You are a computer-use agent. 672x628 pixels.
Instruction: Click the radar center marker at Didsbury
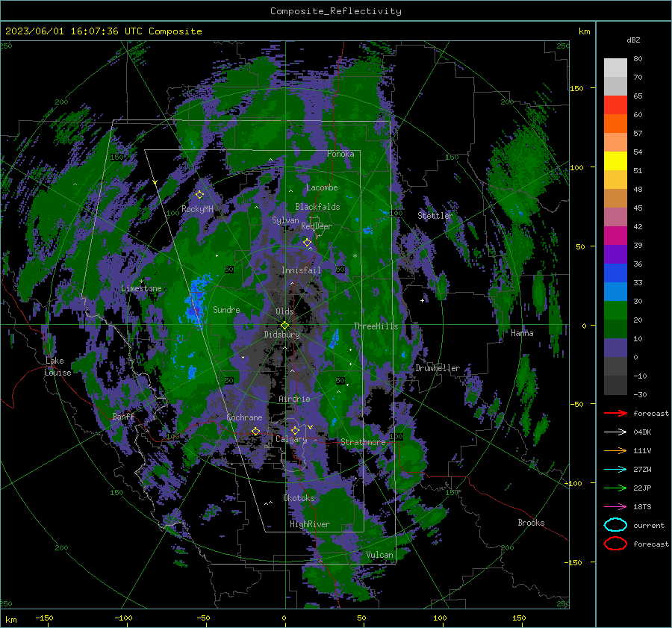point(285,326)
